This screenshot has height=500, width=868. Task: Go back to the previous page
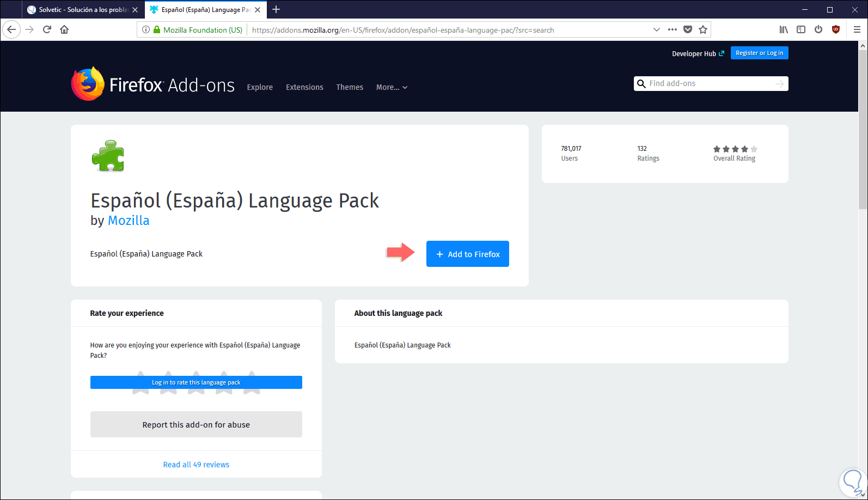(x=11, y=29)
